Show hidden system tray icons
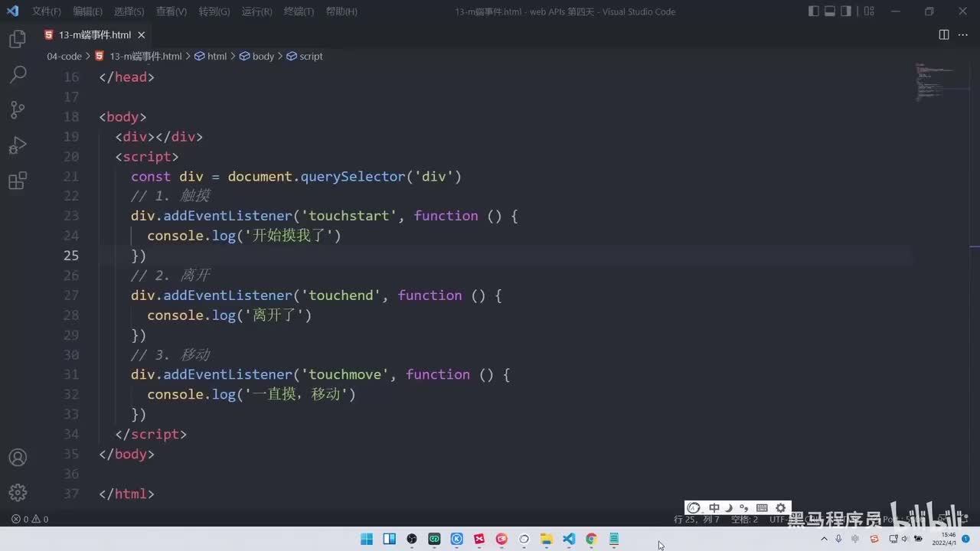The image size is (980, 551). point(824,539)
